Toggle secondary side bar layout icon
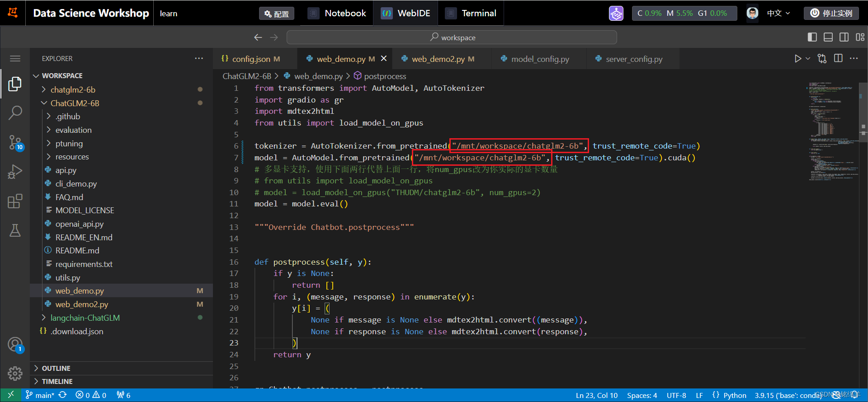The height and width of the screenshot is (402, 868). pos(844,37)
